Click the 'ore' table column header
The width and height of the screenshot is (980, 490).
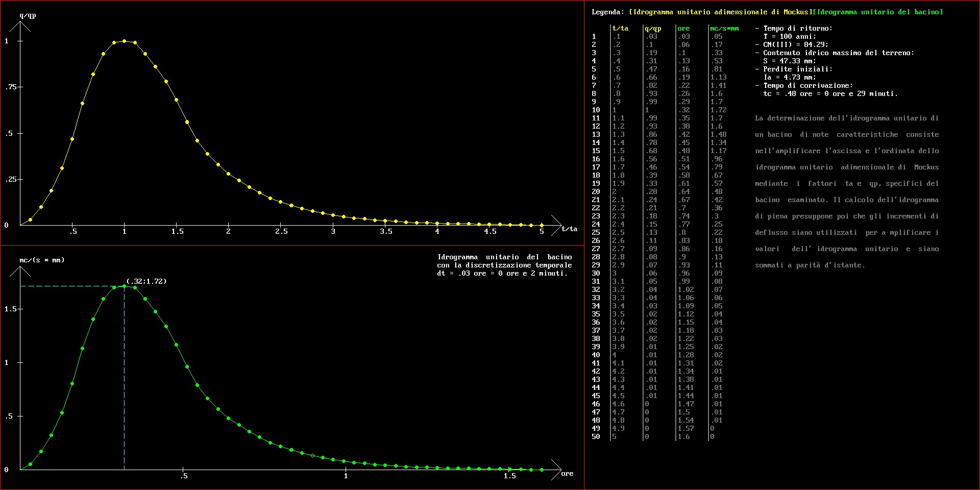click(683, 28)
